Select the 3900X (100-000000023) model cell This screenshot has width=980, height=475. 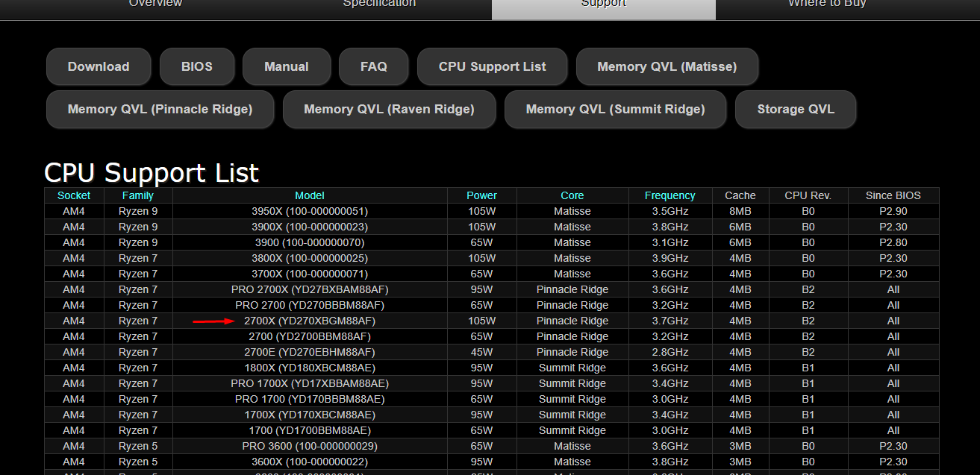coord(310,227)
